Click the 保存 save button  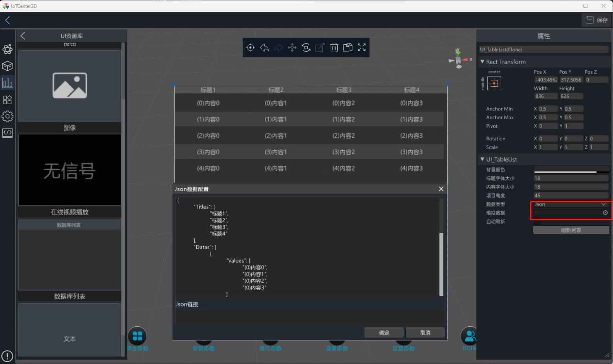pos(597,20)
